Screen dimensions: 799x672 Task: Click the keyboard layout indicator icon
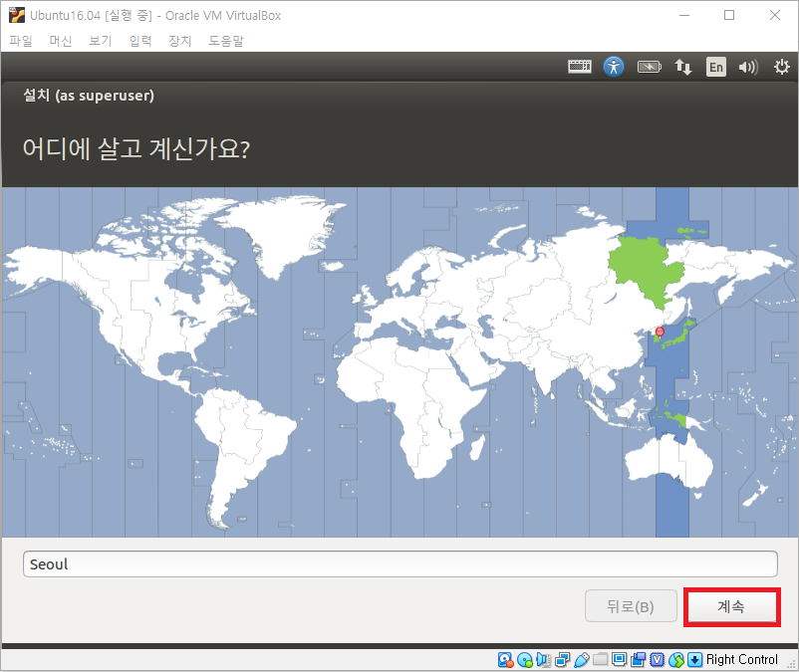coord(580,67)
